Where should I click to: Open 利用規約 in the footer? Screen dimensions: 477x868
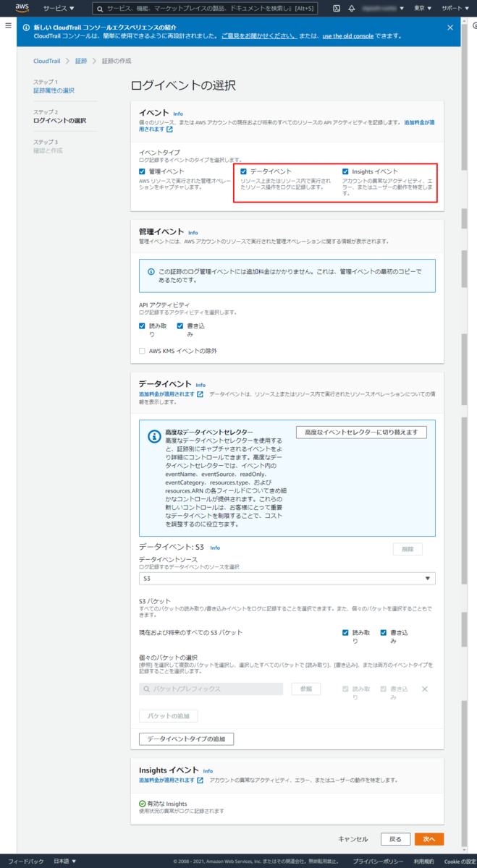click(424, 861)
